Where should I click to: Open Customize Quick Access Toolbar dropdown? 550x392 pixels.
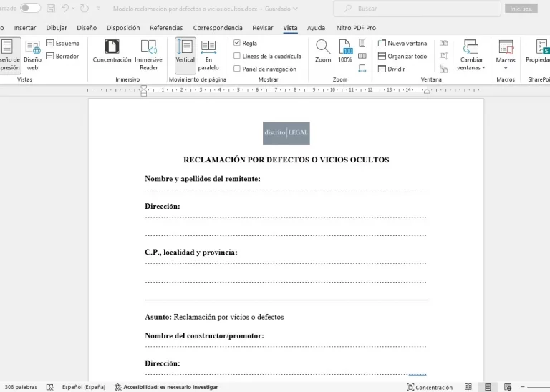tap(99, 9)
